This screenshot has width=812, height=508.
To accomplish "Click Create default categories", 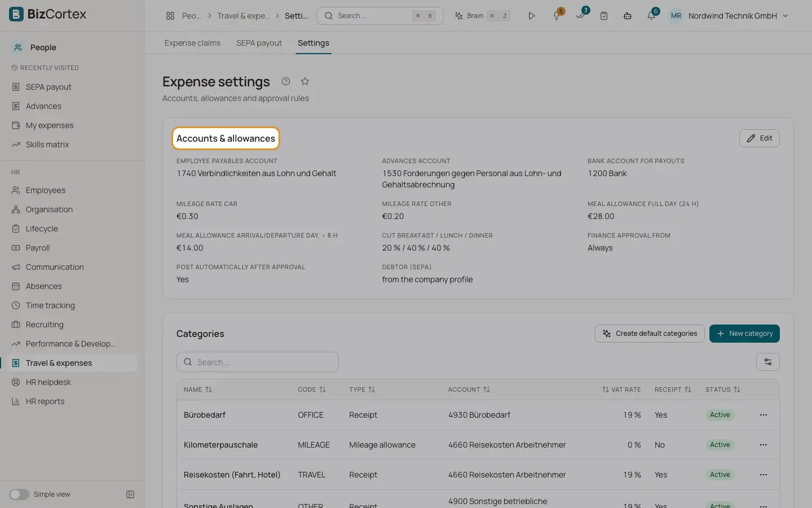I will (650, 334).
